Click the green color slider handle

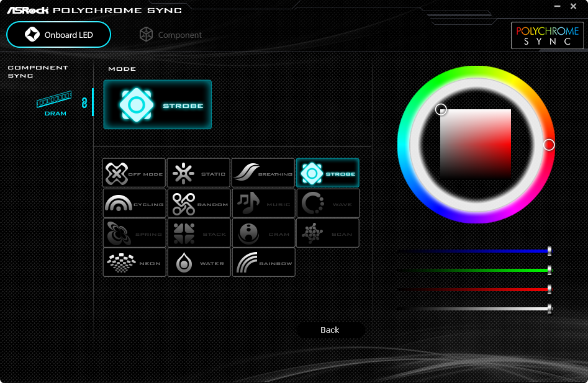tap(550, 270)
